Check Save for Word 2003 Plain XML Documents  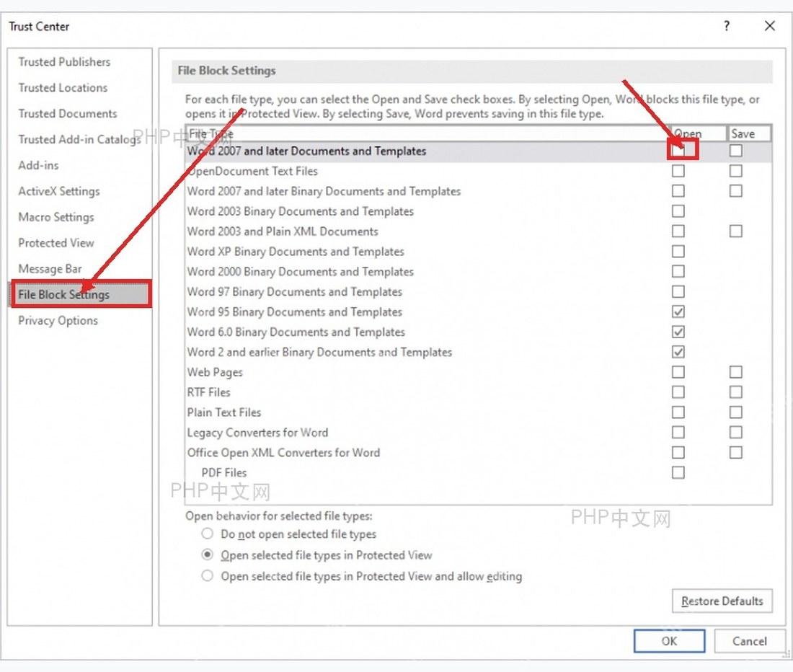tap(736, 231)
